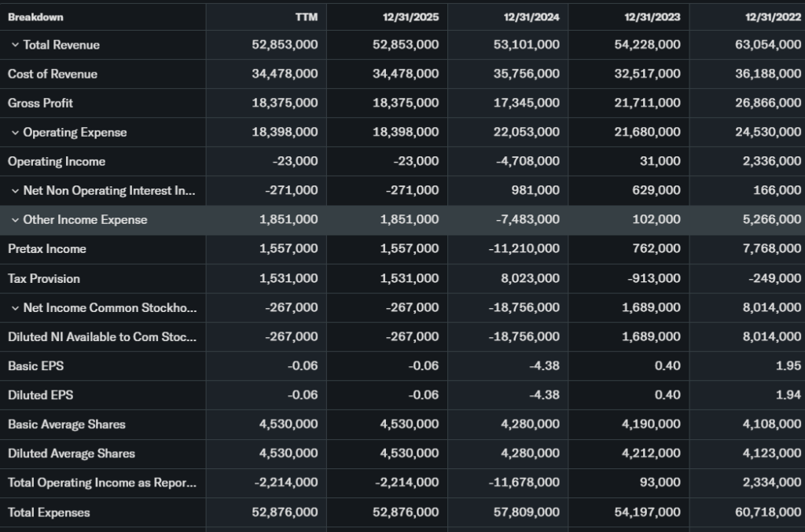The height and width of the screenshot is (532, 805).
Task: Click the Tax Provision row label
Action: (44, 279)
